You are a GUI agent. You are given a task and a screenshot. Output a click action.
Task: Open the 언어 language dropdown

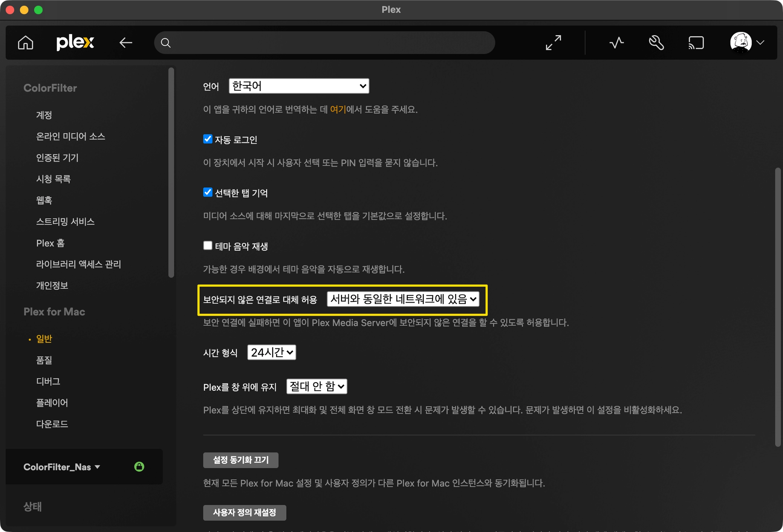(299, 86)
